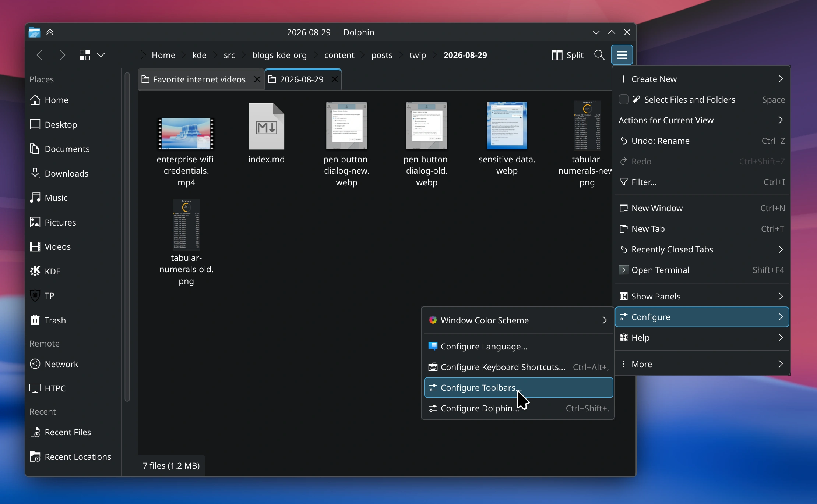Open Music in Places sidebar
817x504 pixels.
pos(73,198)
